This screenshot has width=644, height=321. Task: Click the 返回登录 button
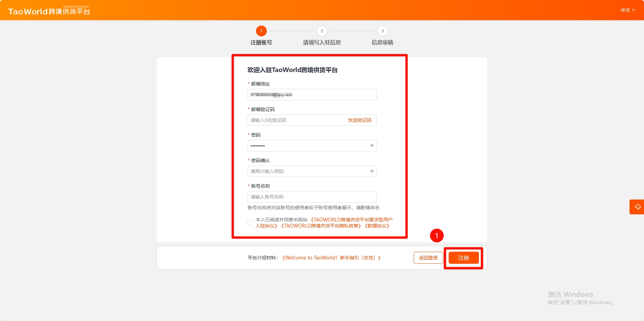coord(428,258)
